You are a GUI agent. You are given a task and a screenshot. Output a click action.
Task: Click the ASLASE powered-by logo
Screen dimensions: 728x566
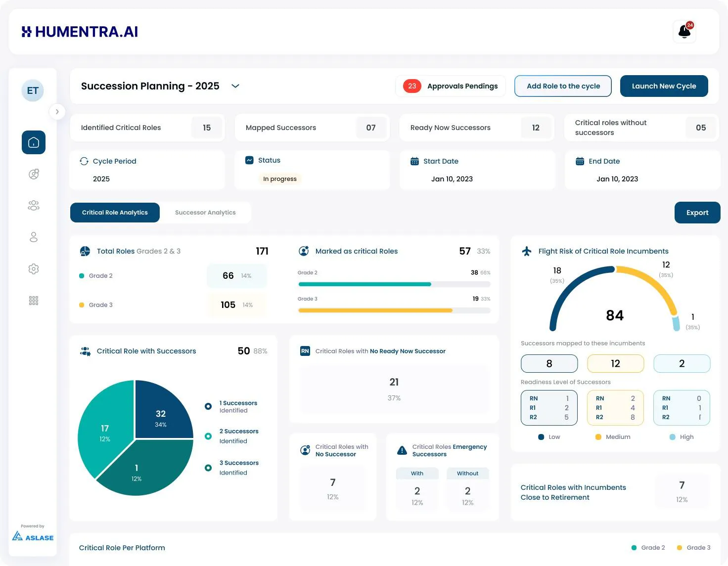(33, 536)
